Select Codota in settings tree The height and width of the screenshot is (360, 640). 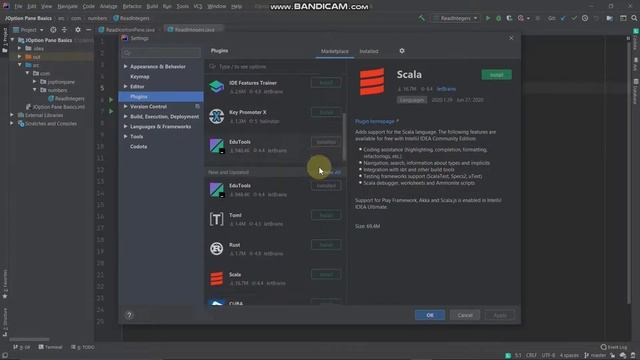click(138, 146)
